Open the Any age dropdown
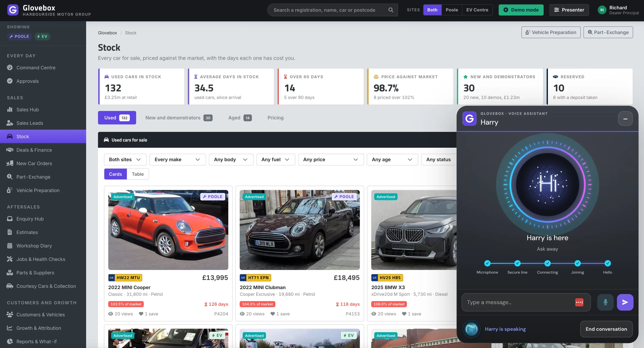 point(392,160)
